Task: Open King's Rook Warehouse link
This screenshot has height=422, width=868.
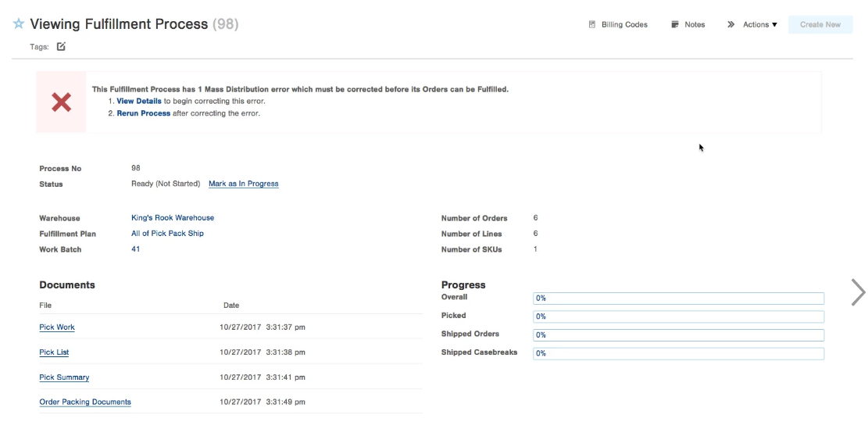Action: 173,218
